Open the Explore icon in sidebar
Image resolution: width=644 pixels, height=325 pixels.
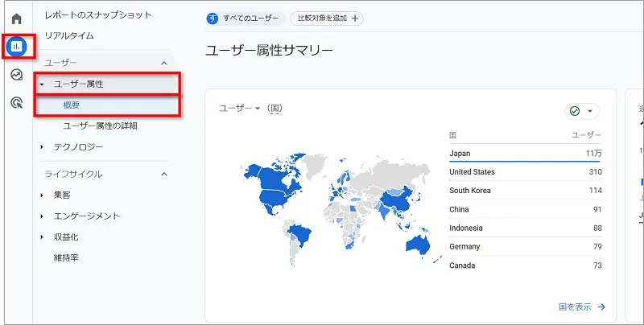pyautogui.click(x=16, y=75)
